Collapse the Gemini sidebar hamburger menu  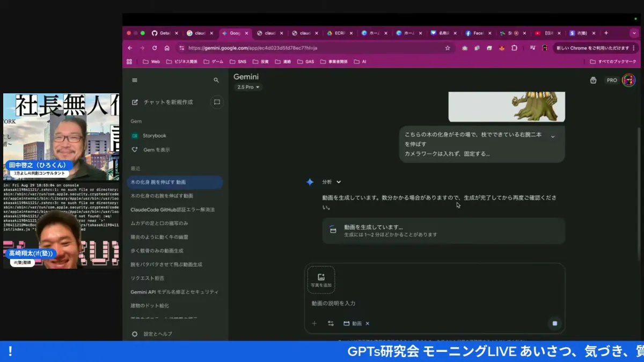135,80
